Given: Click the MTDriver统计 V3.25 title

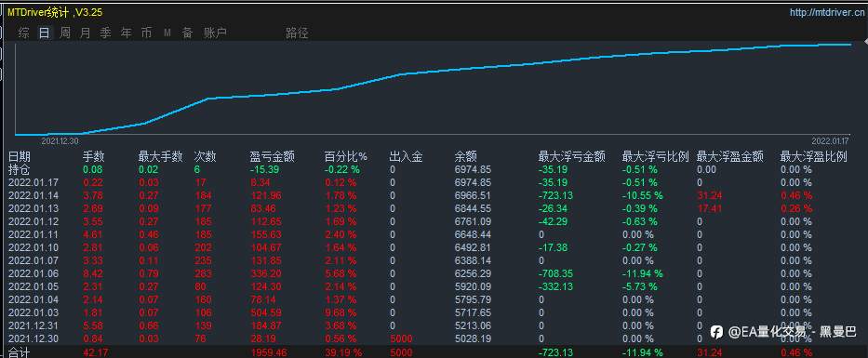Looking at the screenshot, I should pyautogui.click(x=55, y=12).
